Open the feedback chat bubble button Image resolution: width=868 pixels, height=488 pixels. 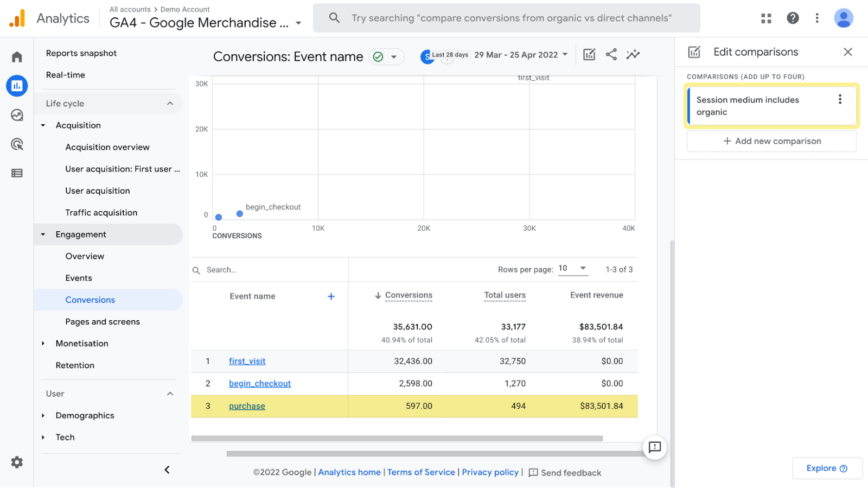(655, 447)
